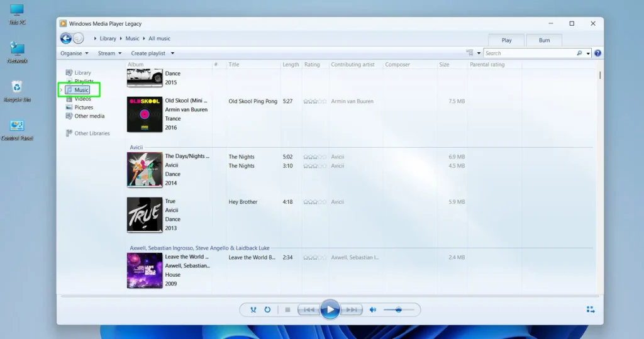Switch to the Play tab
The width and height of the screenshot is (644, 339).
506,40
